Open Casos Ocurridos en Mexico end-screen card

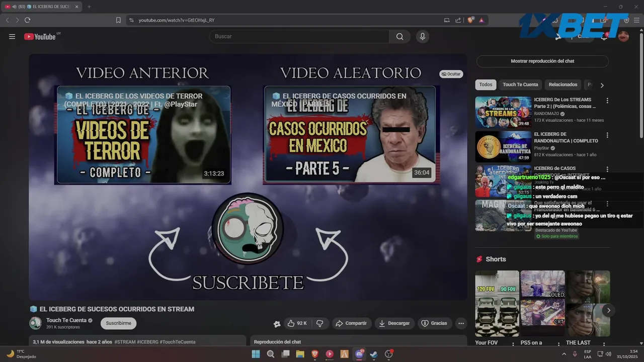pos(351,135)
